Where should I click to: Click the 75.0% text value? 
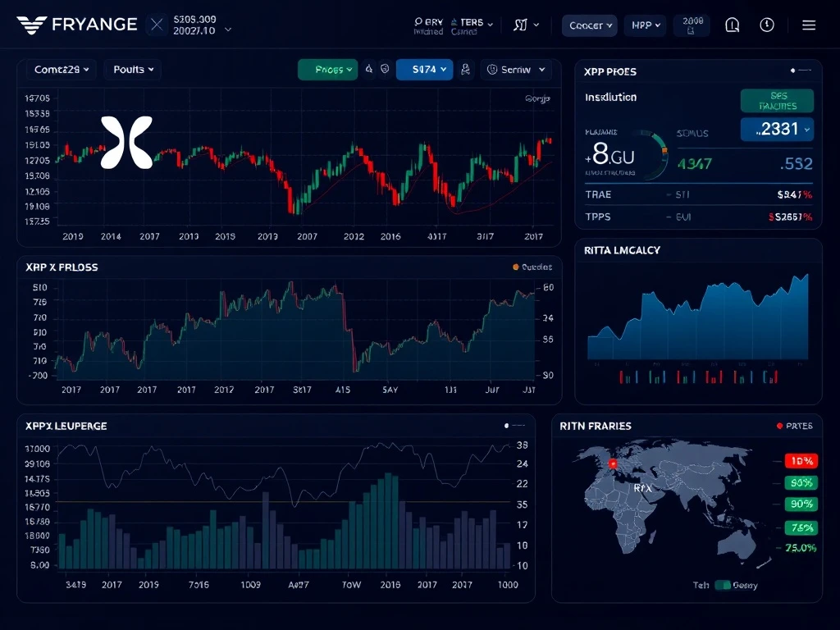pyautogui.click(x=801, y=548)
